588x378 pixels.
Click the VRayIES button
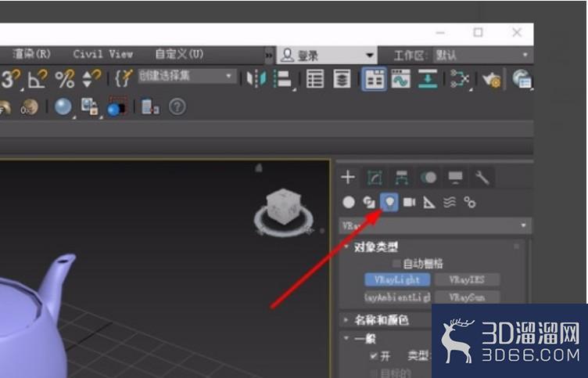467,279
